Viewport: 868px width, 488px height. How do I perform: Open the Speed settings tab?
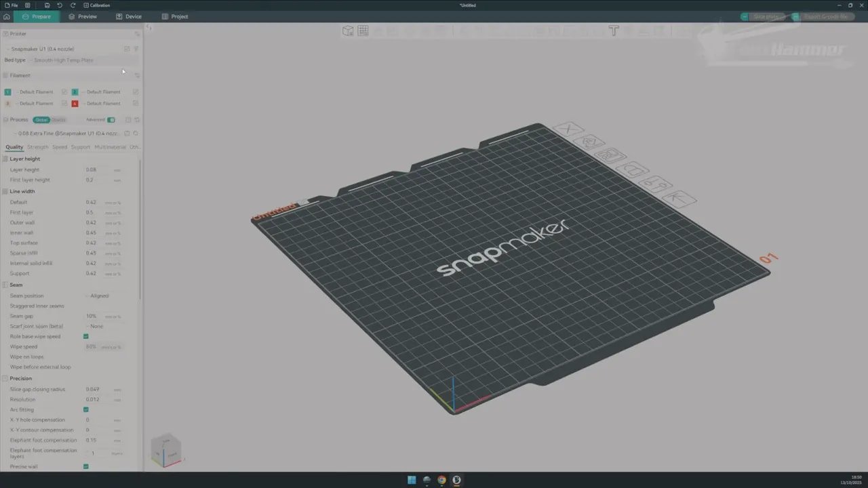coord(60,147)
